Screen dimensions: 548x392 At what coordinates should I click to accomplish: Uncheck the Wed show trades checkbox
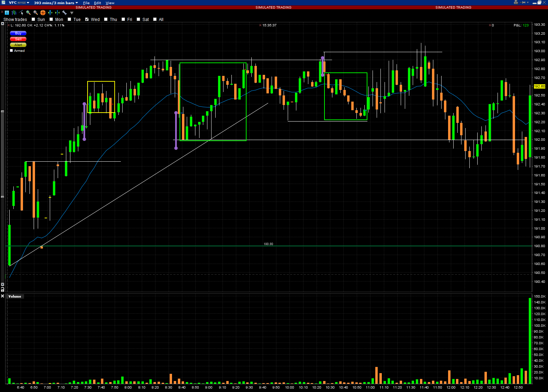pyautogui.click(x=87, y=19)
